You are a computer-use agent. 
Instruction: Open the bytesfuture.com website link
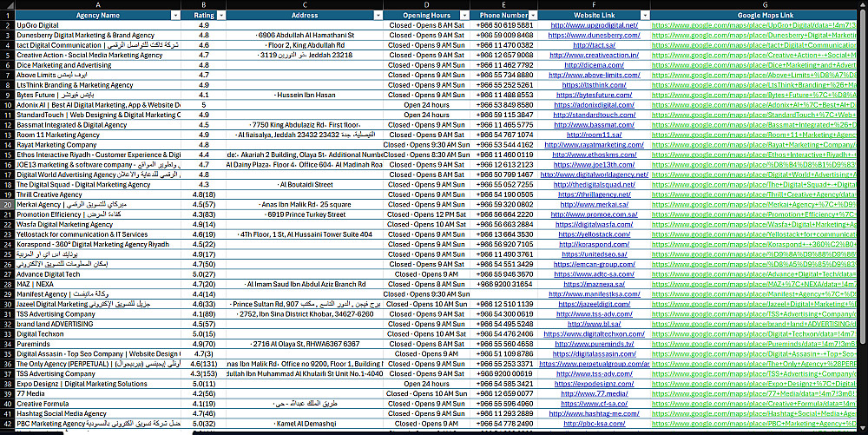pyautogui.click(x=594, y=96)
